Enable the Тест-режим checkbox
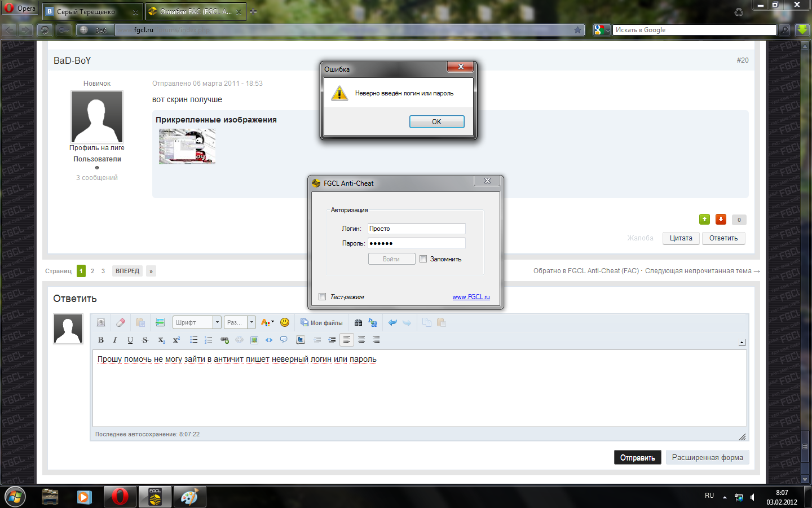Image resolution: width=812 pixels, height=508 pixels. tap(322, 297)
